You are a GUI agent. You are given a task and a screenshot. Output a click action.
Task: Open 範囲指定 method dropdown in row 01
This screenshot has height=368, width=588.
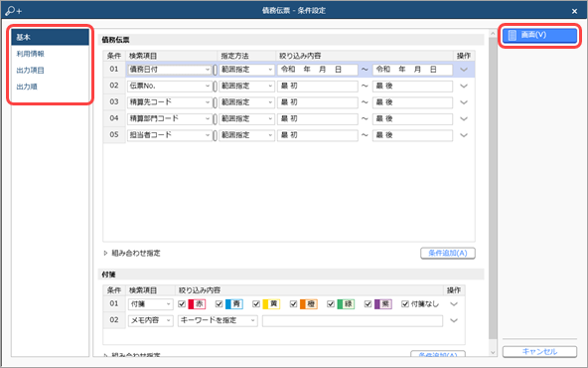point(246,70)
